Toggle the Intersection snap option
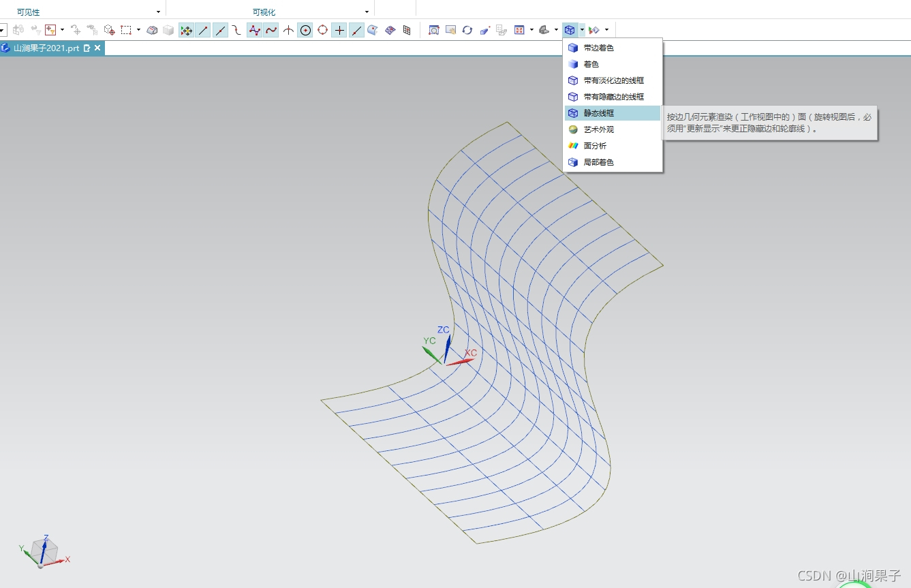The width and height of the screenshot is (911, 588). 288,30
